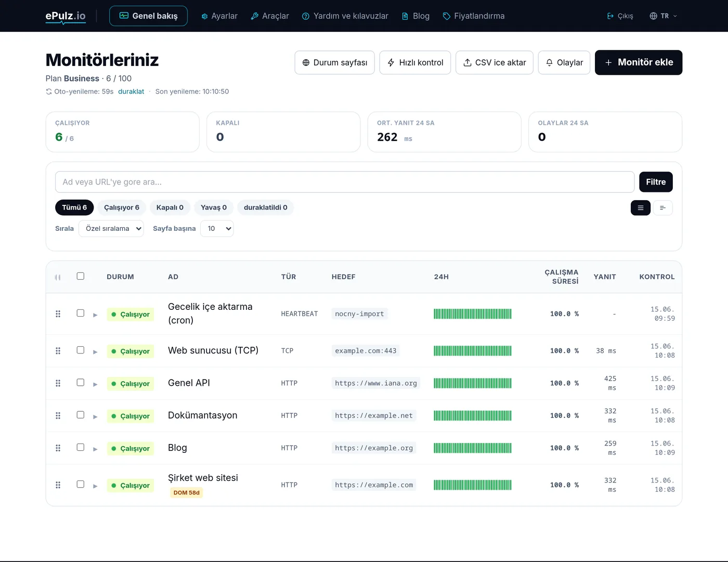Click the Monitör ekle button
728x562 pixels.
point(639,62)
